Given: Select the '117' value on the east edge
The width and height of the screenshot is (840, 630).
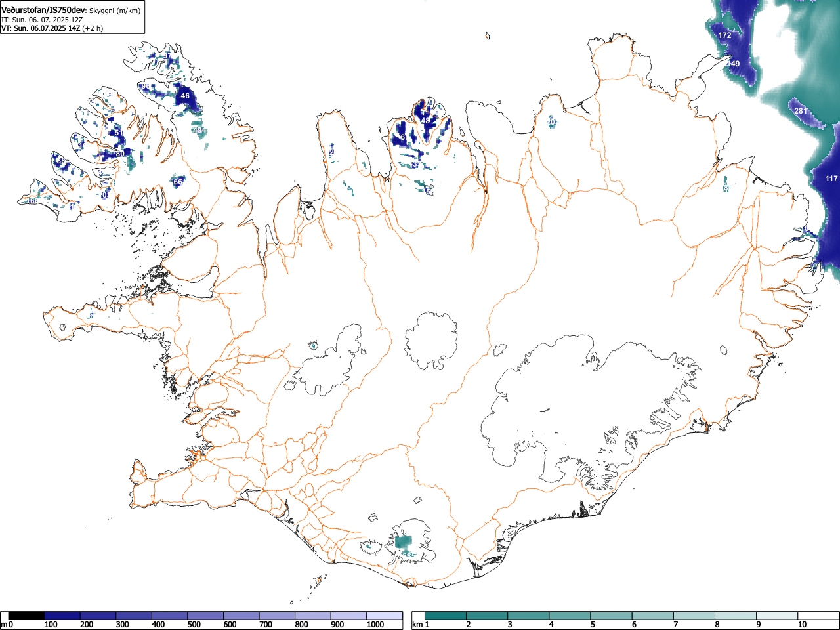Looking at the screenshot, I should [x=831, y=178].
